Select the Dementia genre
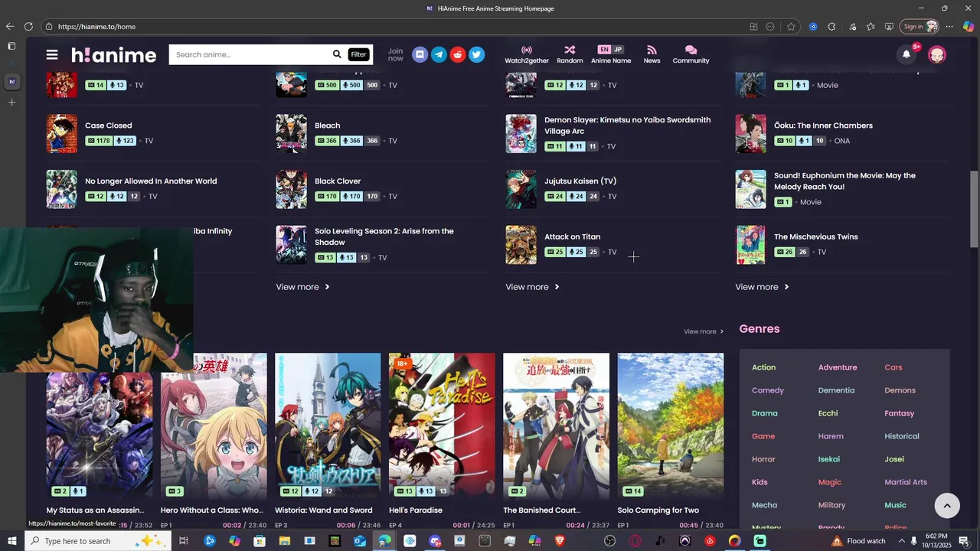This screenshot has height=551, width=980. (836, 390)
